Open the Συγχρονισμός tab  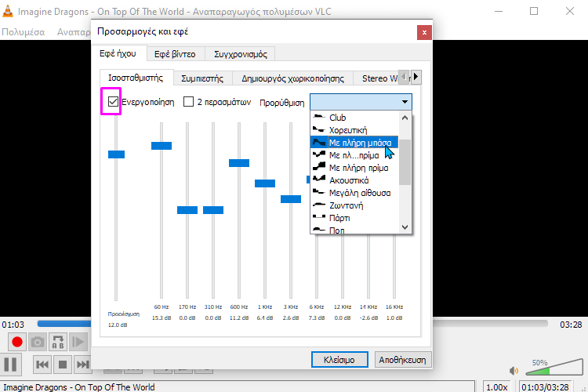pos(241,54)
